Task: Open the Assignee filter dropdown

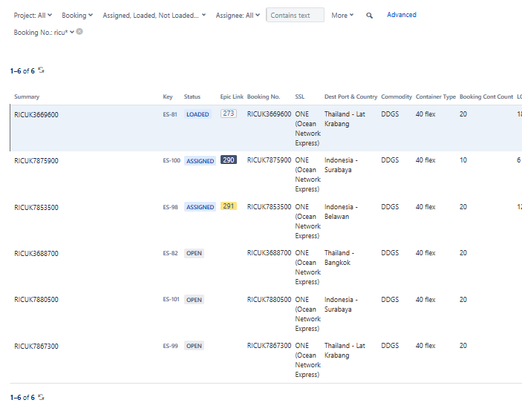Action: click(238, 15)
